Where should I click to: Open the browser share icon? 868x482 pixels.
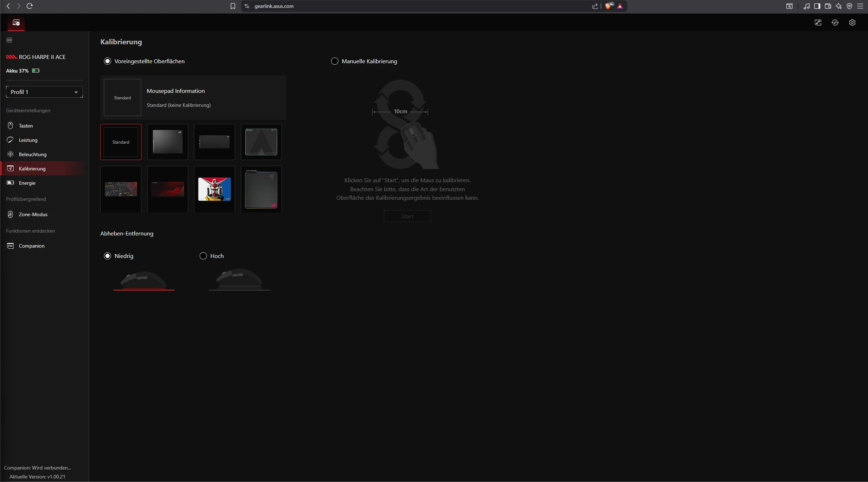[x=595, y=6]
